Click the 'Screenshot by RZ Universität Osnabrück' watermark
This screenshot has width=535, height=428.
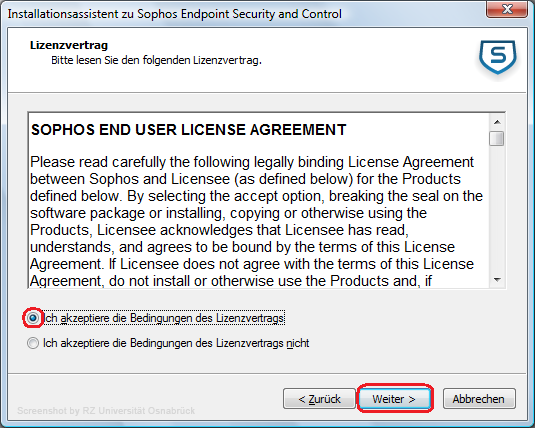point(106,411)
